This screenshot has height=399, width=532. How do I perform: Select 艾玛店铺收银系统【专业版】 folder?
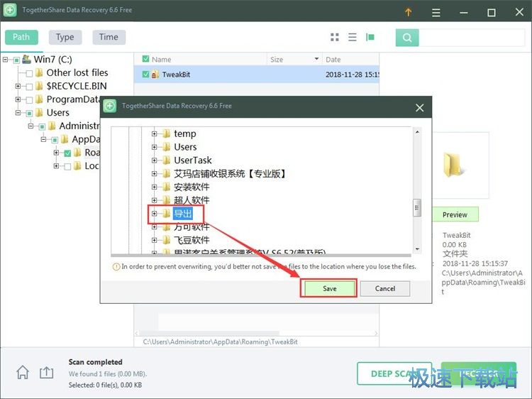(231, 174)
